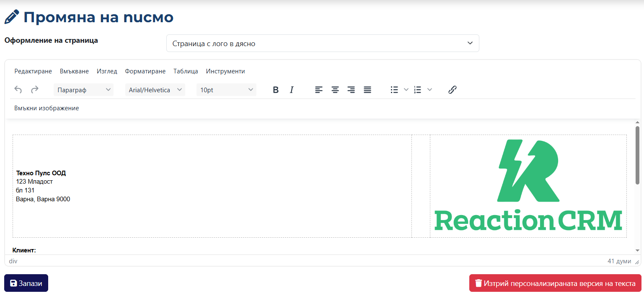The image size is (644, 296).
Task: Click the бл 131 line
Action: (25, 190)
